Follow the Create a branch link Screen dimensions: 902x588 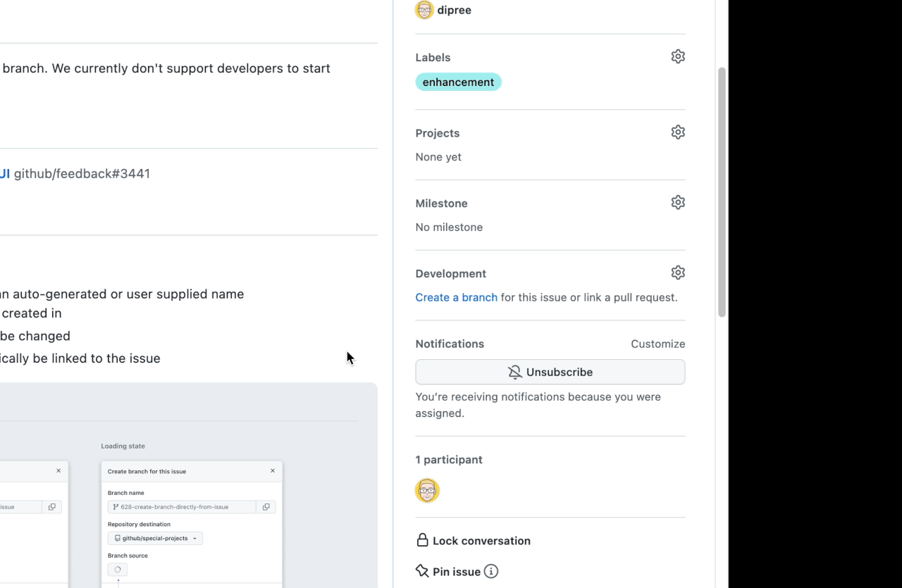click(456, 297)
